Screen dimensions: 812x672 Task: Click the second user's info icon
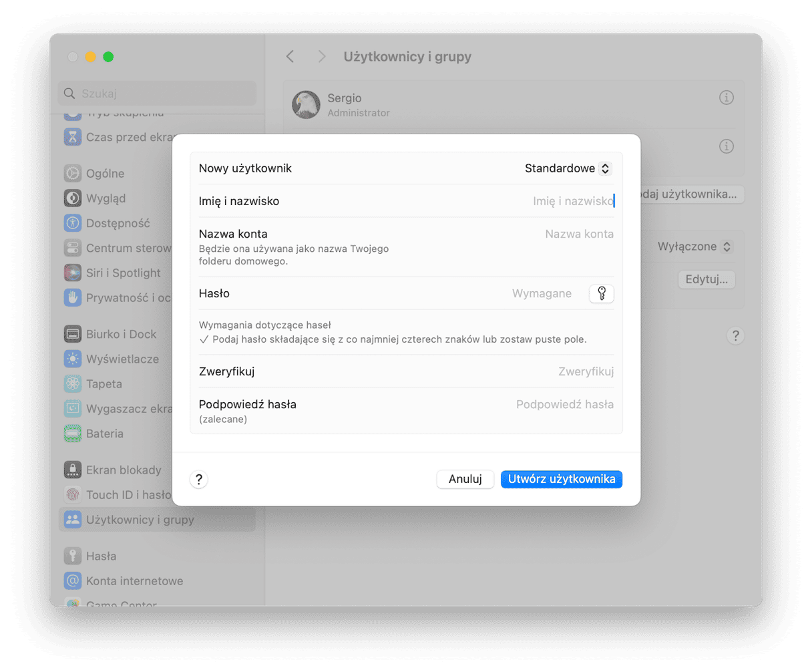point(727,146)
